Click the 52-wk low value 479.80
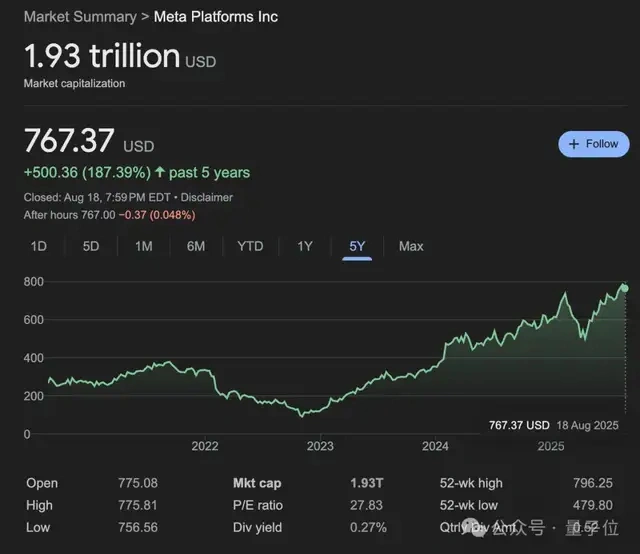The width and height of the screenshot is (640, 554). click(x=593, y=505)
